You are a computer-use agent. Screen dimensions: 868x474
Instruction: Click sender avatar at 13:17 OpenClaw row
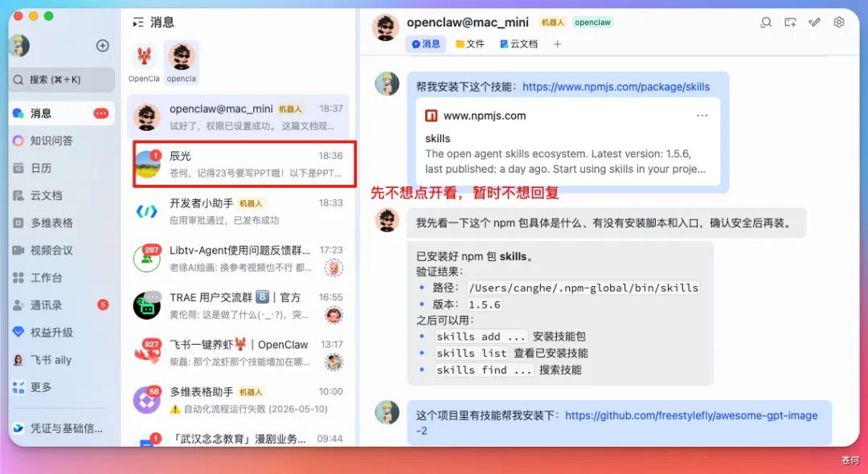[334, 362]
